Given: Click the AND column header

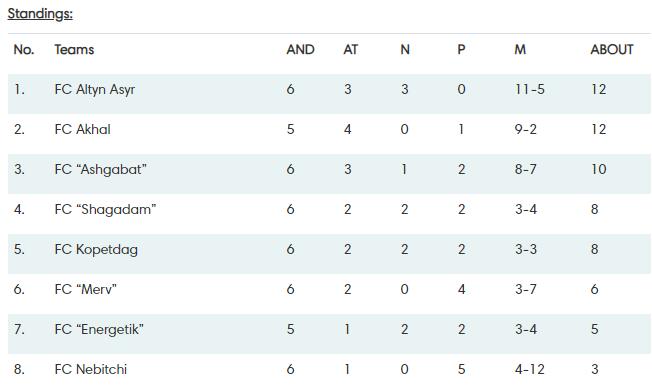Looking at the screenshot, I should click(x=300, y=49).
